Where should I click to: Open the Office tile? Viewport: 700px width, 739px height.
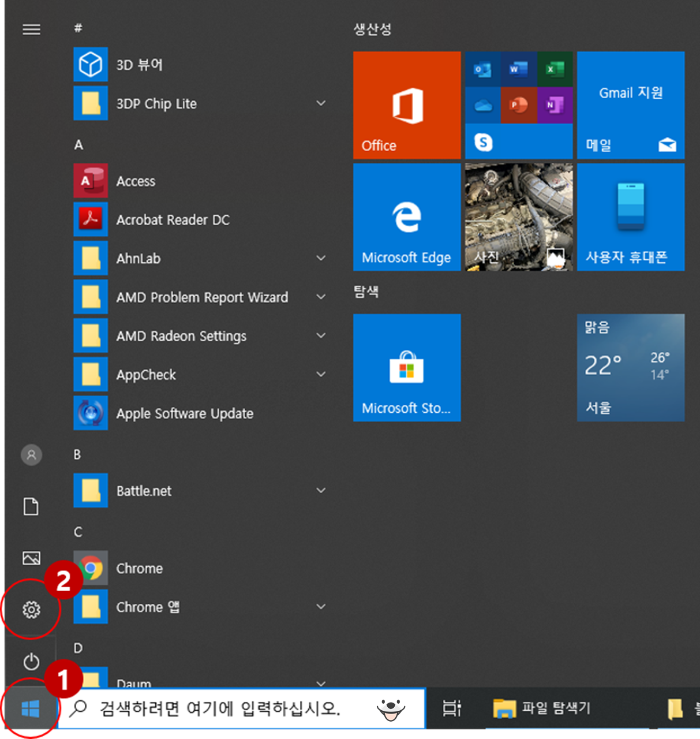pos(407,105)
